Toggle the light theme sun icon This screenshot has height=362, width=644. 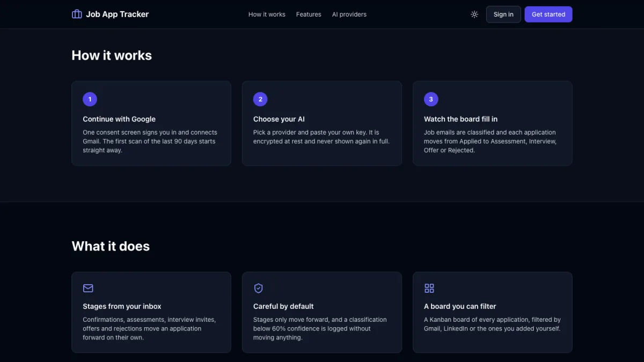click(474, 14)
